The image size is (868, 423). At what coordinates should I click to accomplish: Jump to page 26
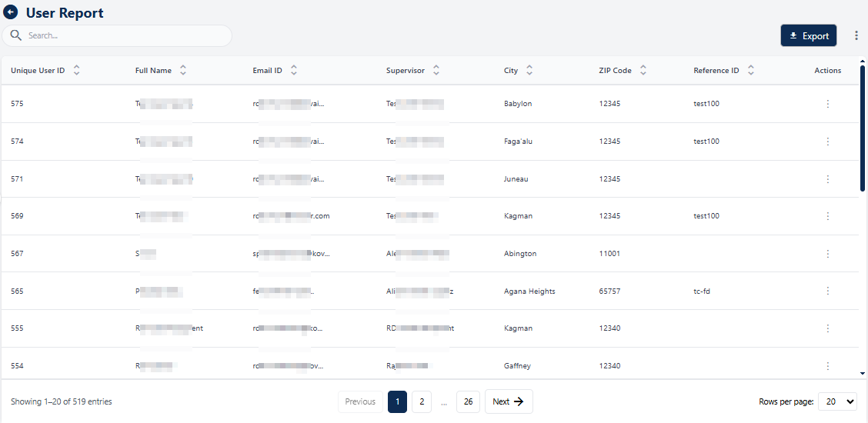[469, 401]
